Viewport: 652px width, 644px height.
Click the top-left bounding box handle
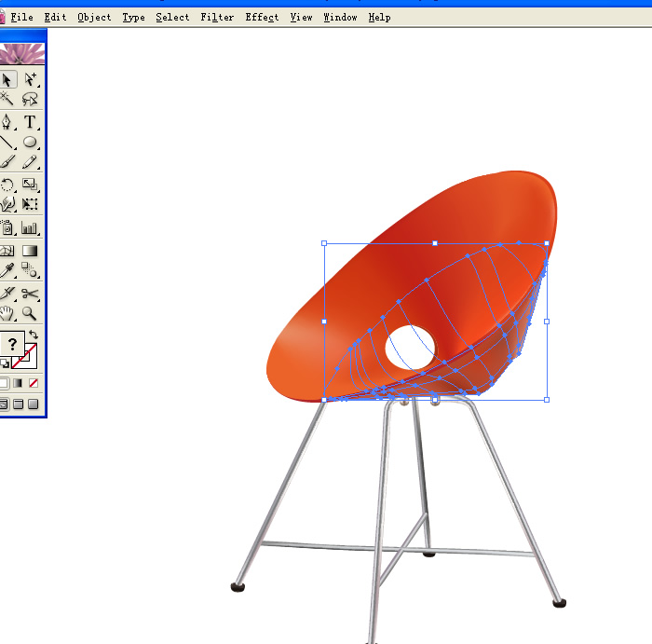(324, 243)
